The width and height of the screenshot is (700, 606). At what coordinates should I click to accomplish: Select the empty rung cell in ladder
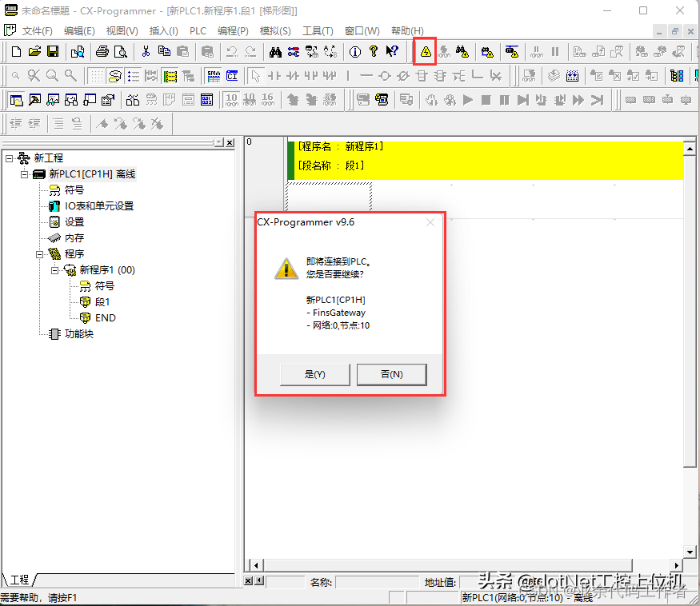coord(329,197)
